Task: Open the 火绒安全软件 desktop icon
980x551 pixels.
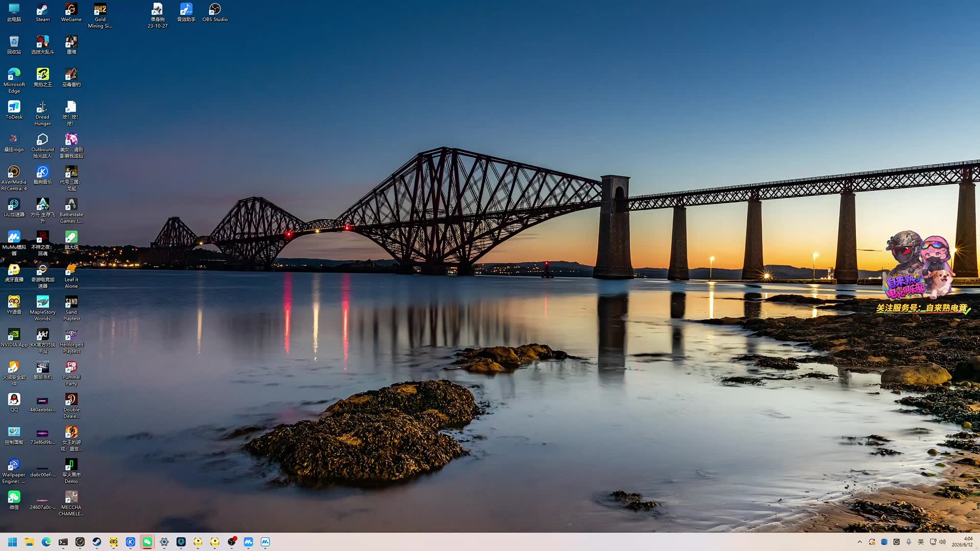Action: point(14,373)
